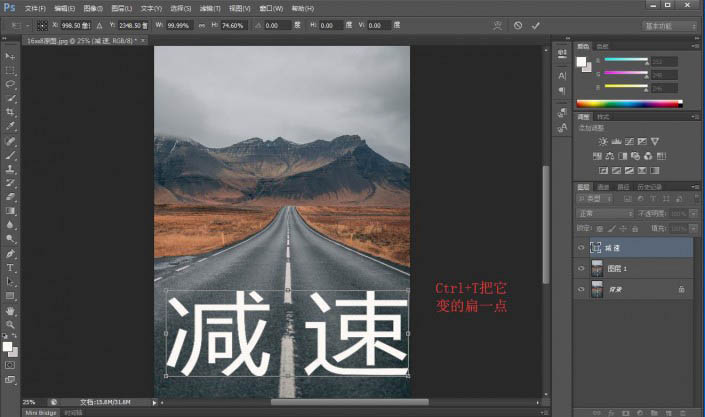Toggle visibility of 图层 1 layer

pyautogui.click(x=581, y=269)
